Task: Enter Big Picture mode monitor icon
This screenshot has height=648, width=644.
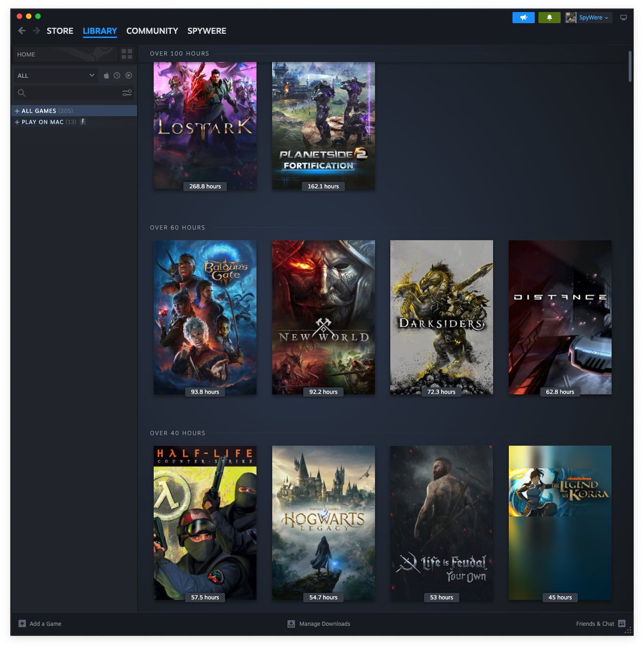Action: 623,18
